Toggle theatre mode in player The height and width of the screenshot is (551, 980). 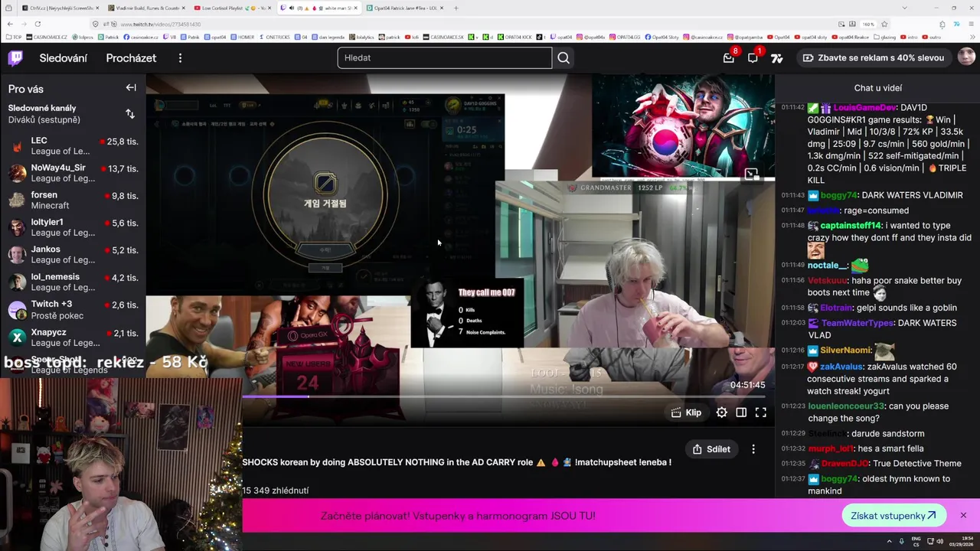[741, 412]
